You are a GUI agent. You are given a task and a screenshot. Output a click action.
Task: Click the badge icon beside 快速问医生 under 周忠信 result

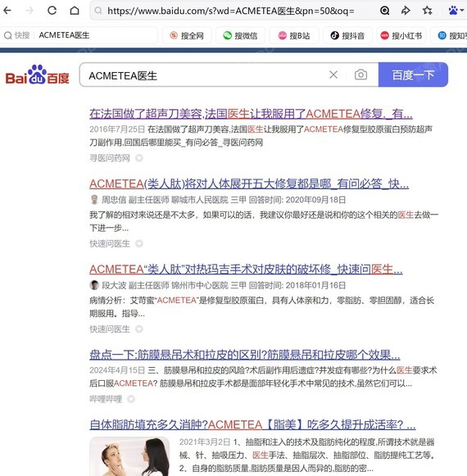pyautogui.click(x=139, y=243)
